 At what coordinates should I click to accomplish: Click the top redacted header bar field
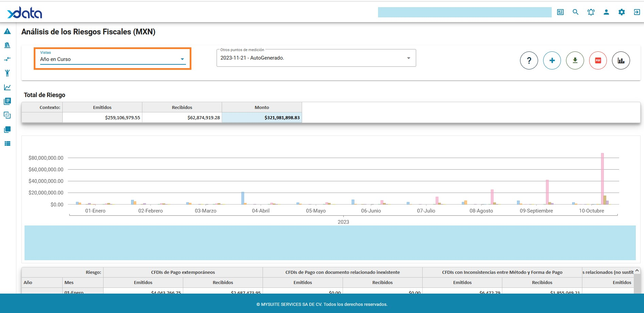(465, 12)
